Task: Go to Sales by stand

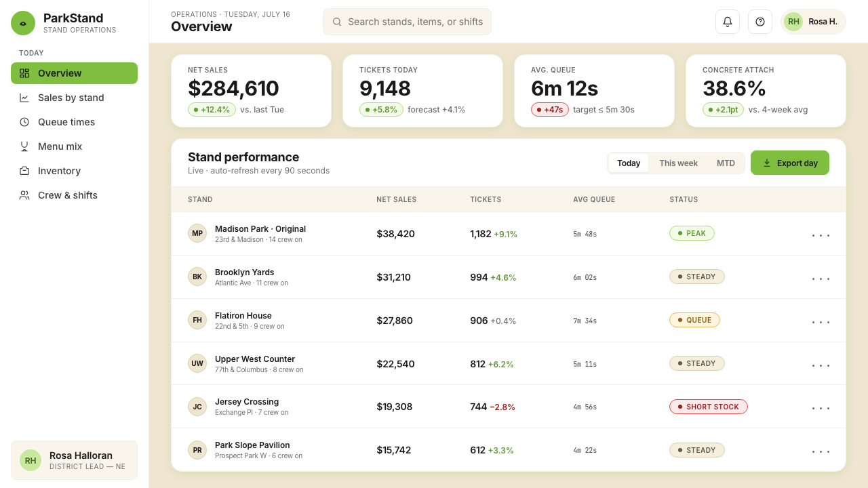Action: coord(74,98)
